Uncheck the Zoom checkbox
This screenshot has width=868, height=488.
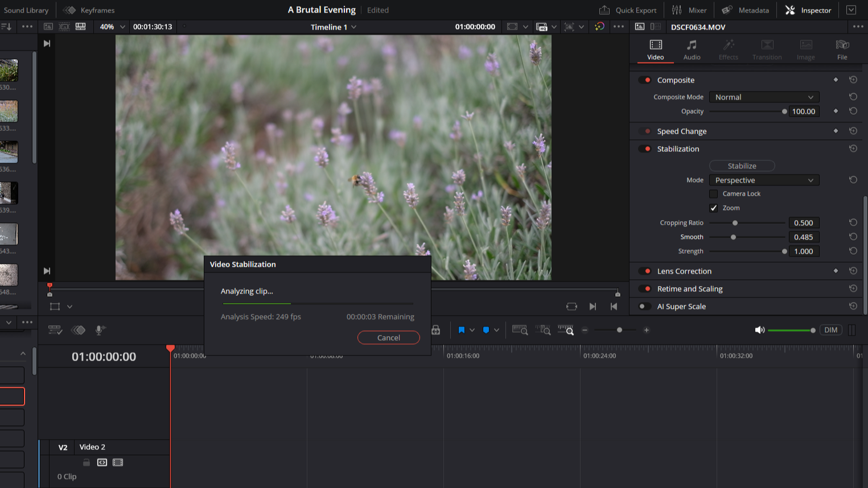pos(713,208)
